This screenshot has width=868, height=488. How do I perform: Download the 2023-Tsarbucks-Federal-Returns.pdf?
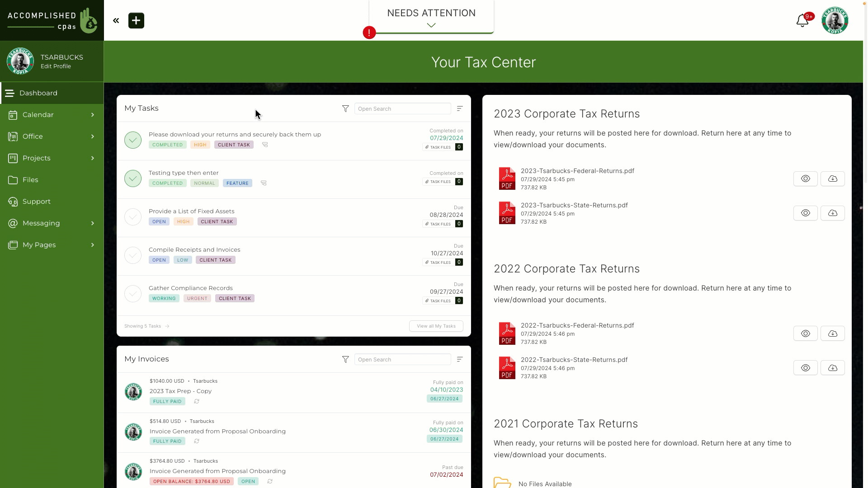833,178
